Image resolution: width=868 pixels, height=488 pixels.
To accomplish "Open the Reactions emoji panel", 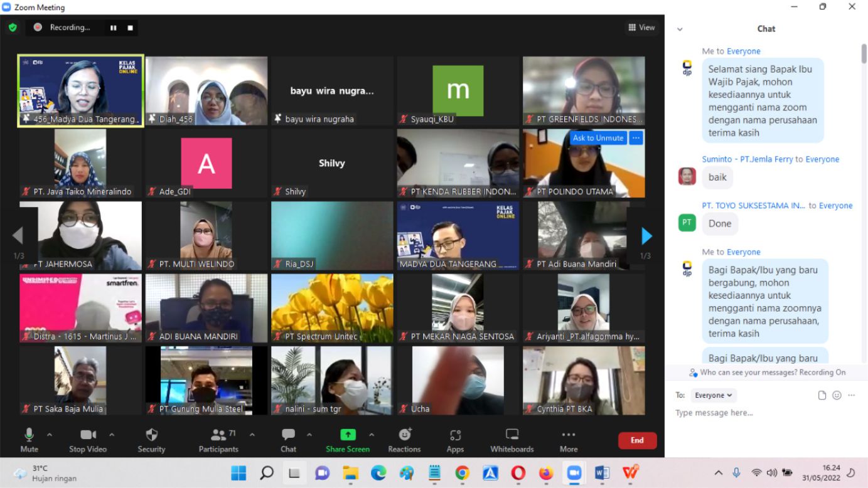I will [x=405, y=435].
